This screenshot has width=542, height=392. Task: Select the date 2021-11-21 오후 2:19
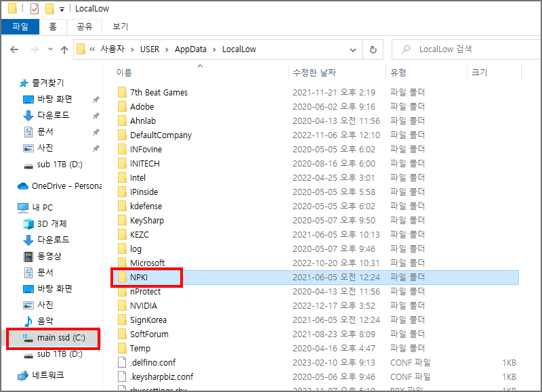pyautogui.click(x=334, y=93)
